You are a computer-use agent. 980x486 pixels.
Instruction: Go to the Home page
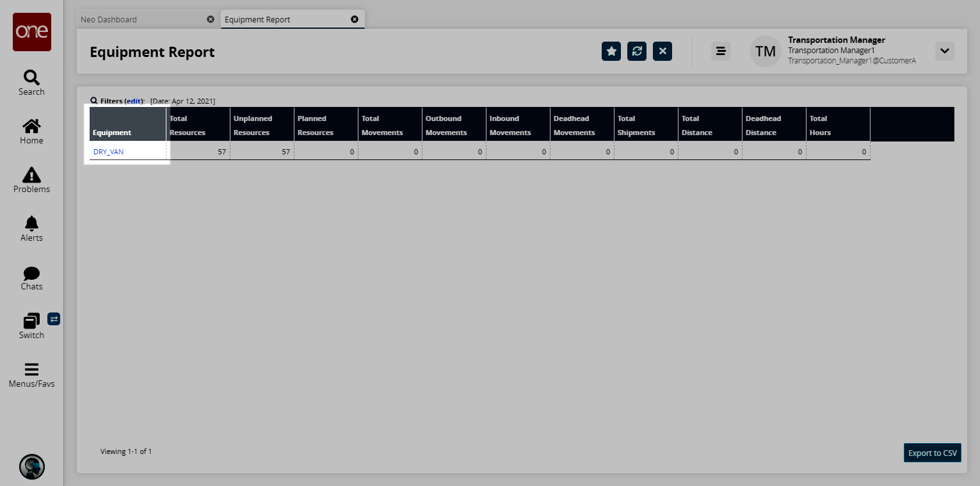click(31, 132)
